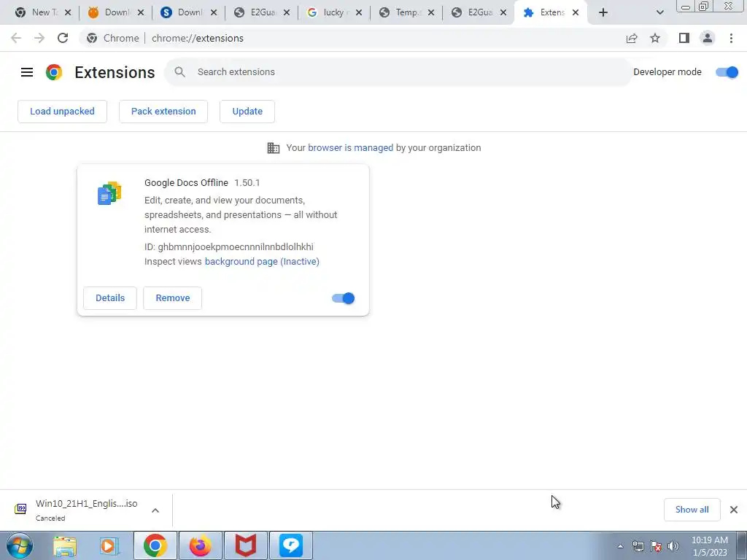This screenshot has width=747, height=560.
Task: Open the Windows Start menu
Action: [20, 545]
